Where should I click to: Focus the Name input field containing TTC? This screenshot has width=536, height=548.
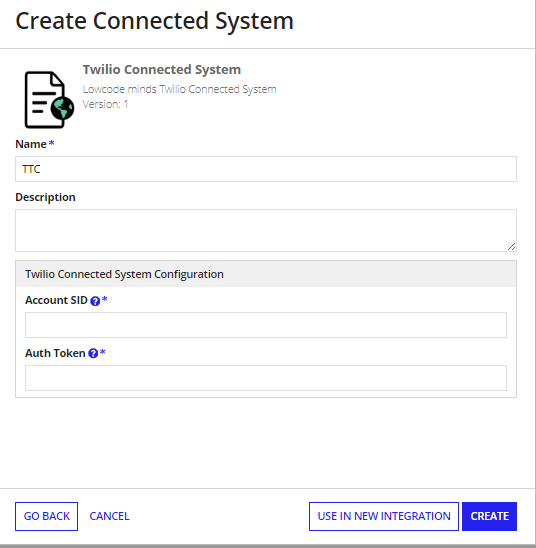click(x=266, y=169)
